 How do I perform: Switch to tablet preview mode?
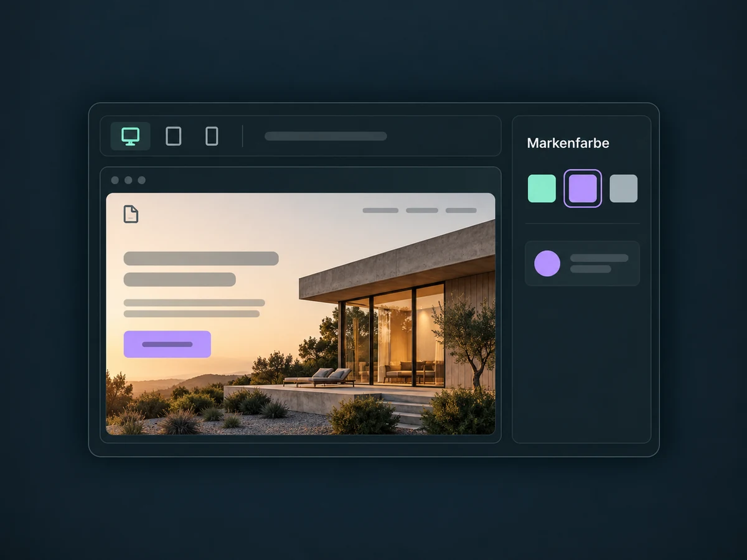(174, 136)
